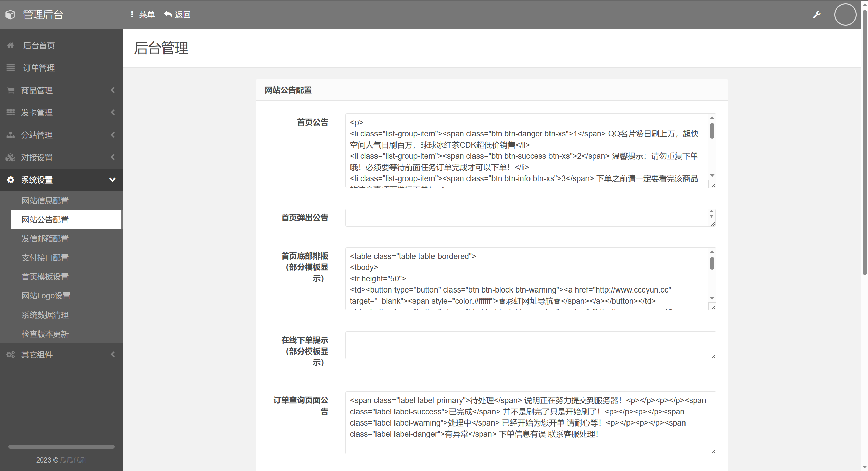
Task: Click the wrench icon in top bar
Action: click(x=816, y=15)
